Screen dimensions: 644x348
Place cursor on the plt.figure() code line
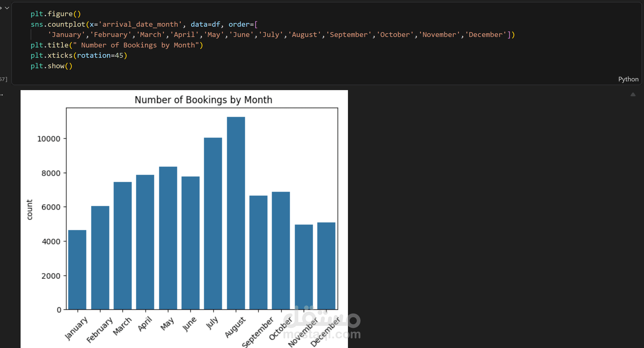[55, 14]
